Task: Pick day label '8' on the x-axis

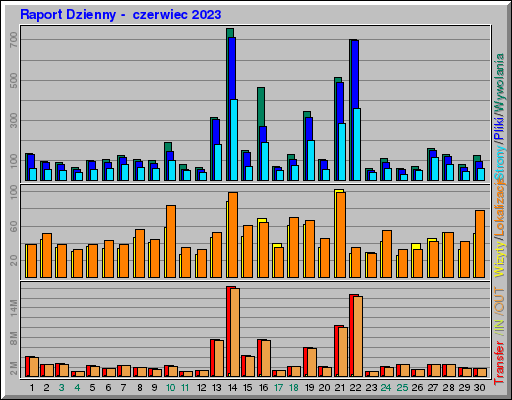Action: tap(140, 388)
